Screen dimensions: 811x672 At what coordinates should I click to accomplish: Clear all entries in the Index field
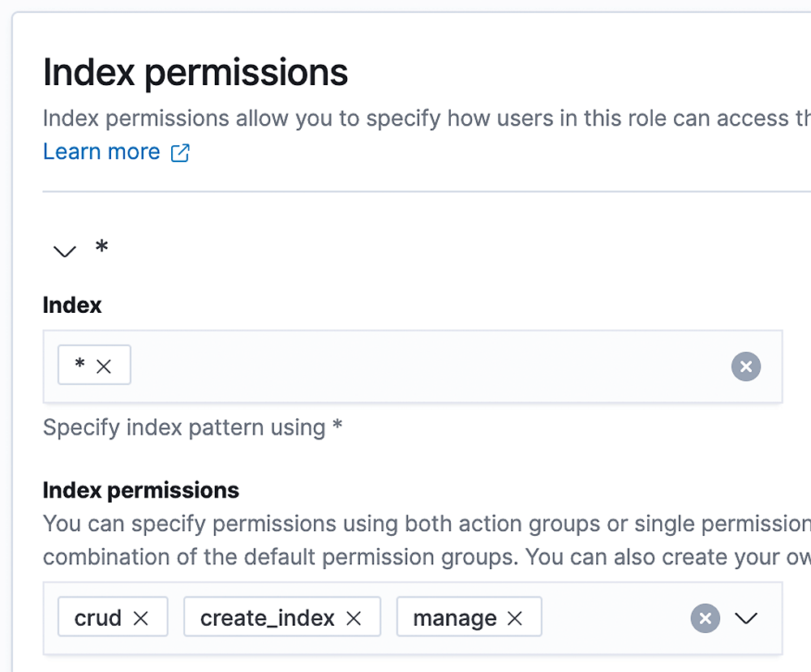point(745,366)
